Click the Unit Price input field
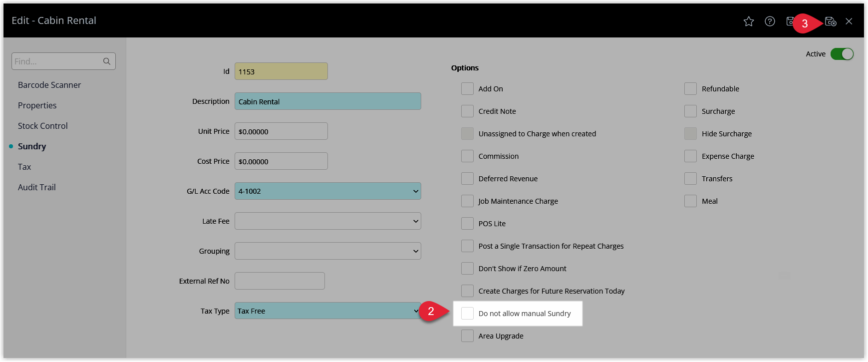The image size is (868, 362). 281,131
